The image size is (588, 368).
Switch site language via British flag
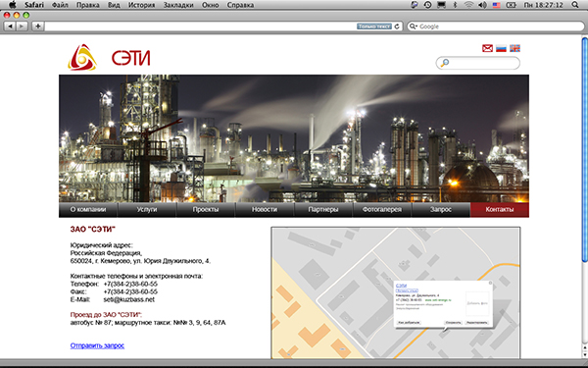click(514, 48)
